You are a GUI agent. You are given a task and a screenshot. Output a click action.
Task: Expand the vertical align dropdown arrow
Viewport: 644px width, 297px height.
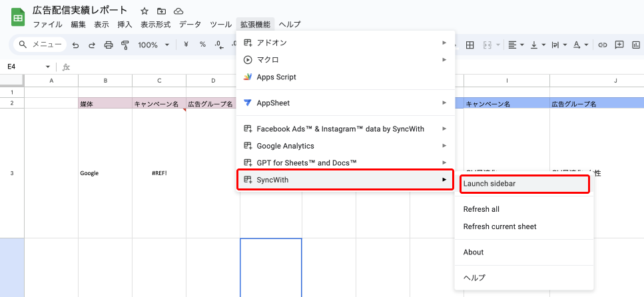click(543, 45)
